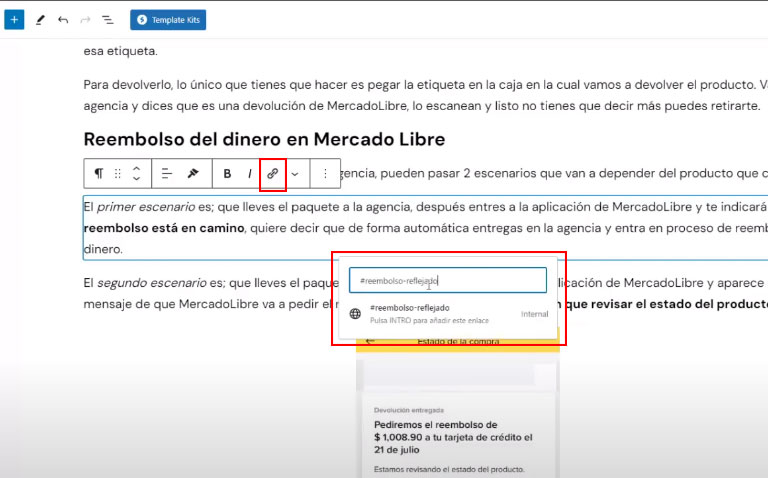Redo the last undone change
Viewport: 768px width, 478px height.
click(85, 20)
